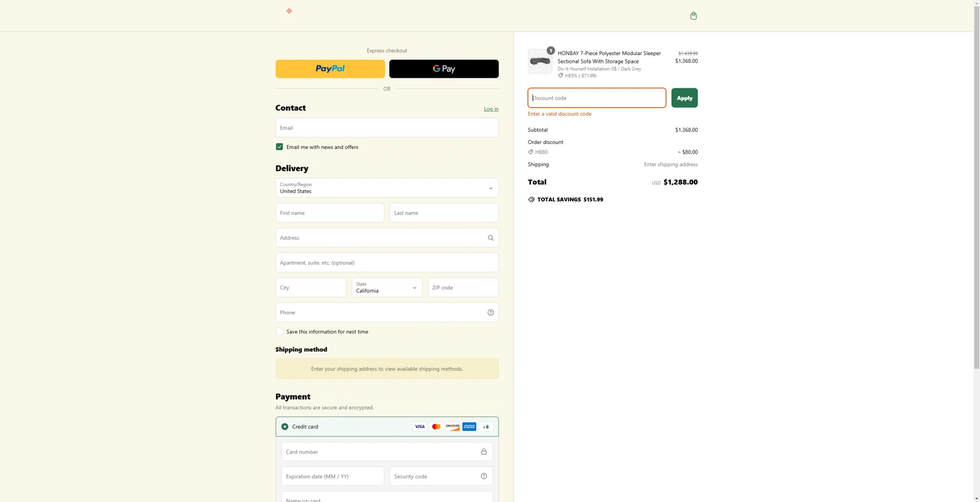Check Save this information for next time
Screen dimensions: 980x502
(x=279, y=331)
